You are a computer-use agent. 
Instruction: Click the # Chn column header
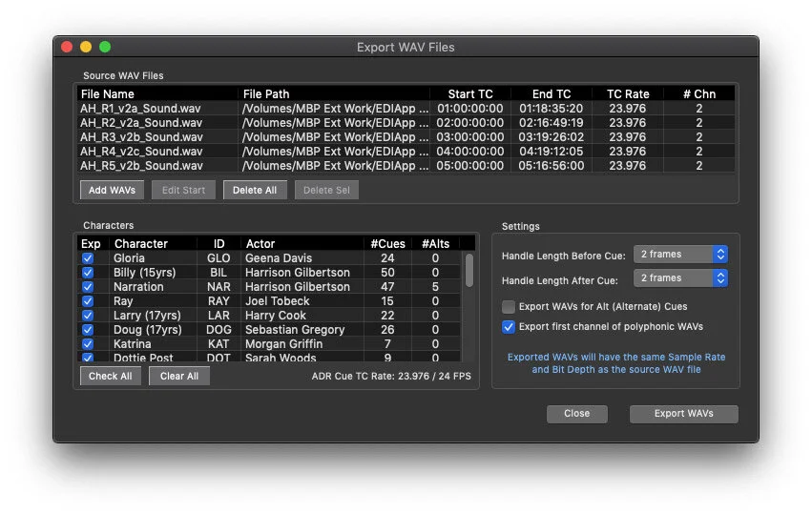[x=699, y=94]
